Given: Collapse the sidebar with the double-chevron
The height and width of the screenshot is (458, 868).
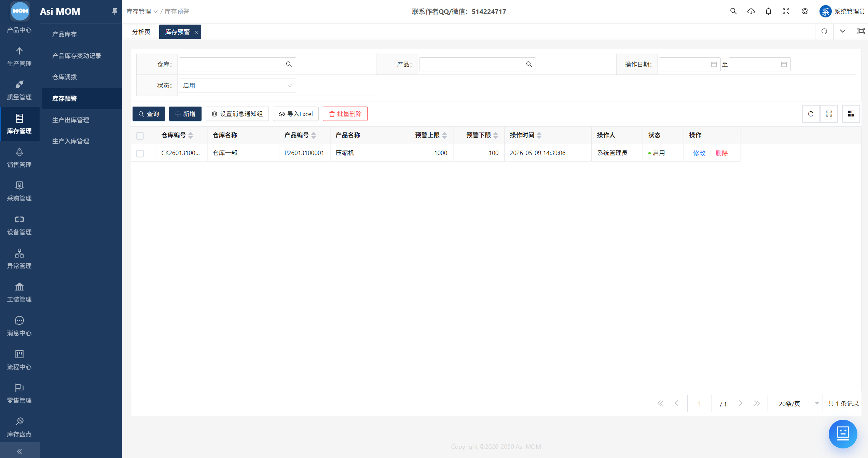Looking at the screenshot, I should tap(19, 451).
